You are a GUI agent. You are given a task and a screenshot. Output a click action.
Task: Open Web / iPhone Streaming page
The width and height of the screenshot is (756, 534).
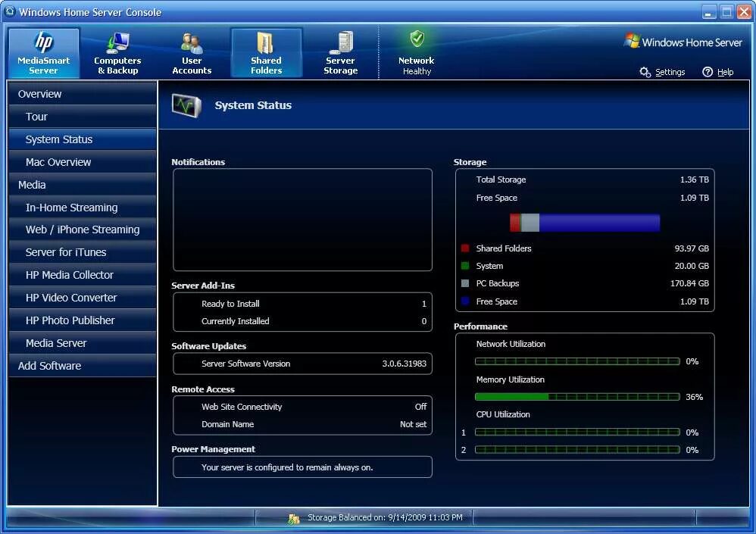[x=83, y=230]
